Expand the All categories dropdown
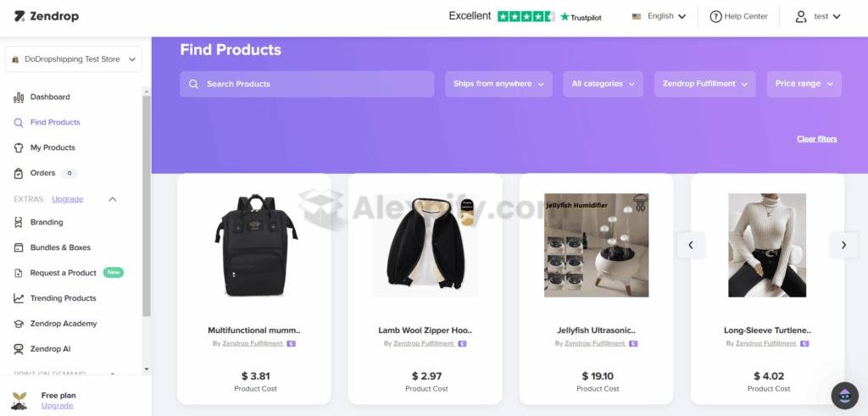Viewport: 868px width, 416px height. click(x=604, y=84)
